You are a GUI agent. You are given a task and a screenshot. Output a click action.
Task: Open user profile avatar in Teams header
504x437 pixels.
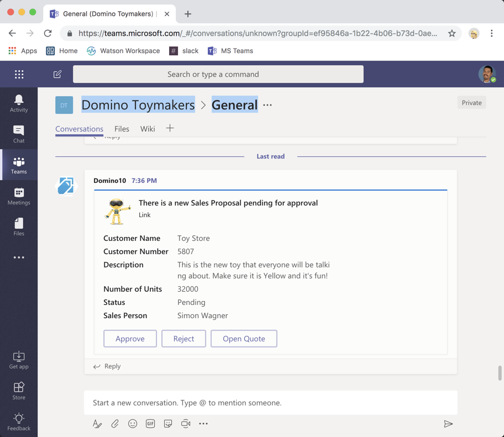point(487,74)
